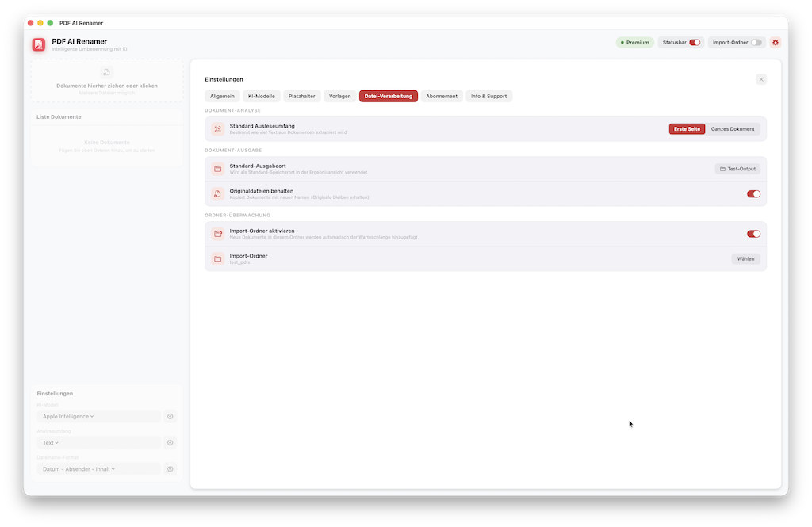Click the Standard-Ausgabeort folder icon
812x527 pixels.
point(218,169)
